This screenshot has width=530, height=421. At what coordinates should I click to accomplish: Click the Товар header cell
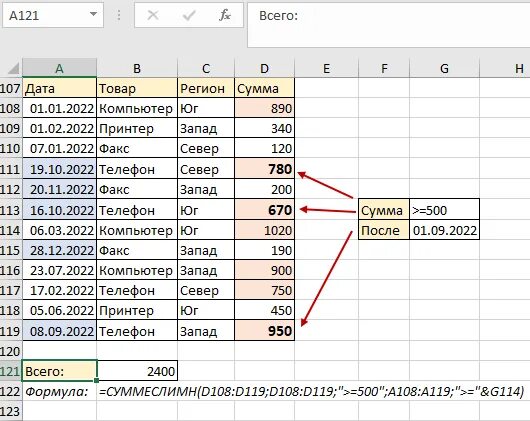[137, 88]
